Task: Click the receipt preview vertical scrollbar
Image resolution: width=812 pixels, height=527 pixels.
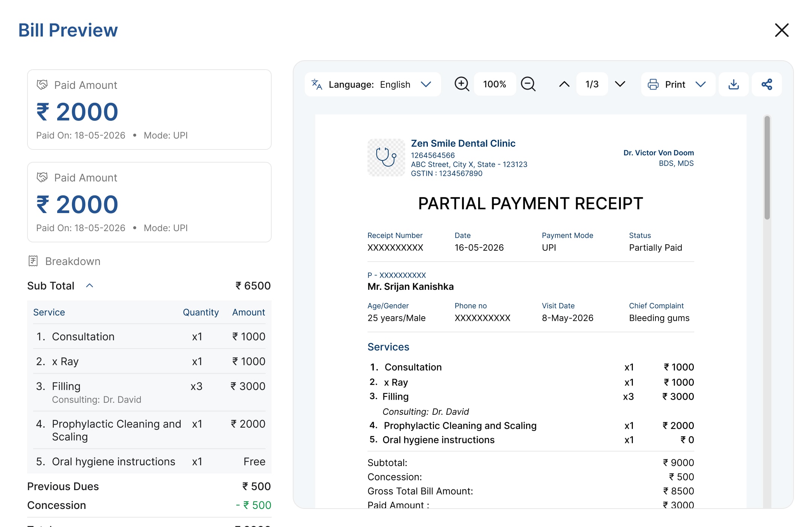Action: coord(767,168)
